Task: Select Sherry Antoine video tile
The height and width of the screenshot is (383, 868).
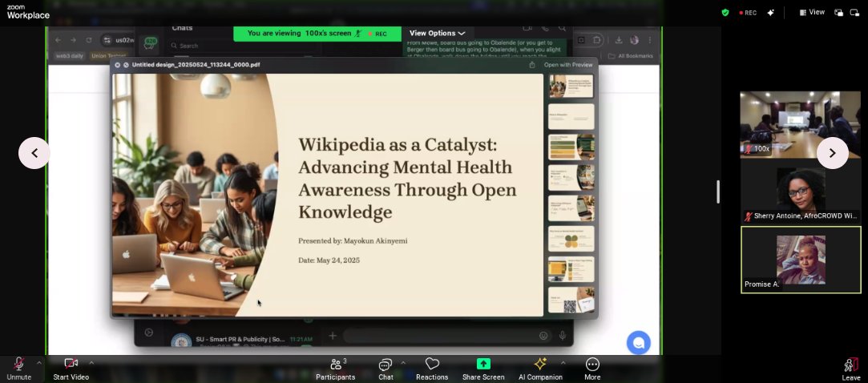Action: [x=801, y=191]
